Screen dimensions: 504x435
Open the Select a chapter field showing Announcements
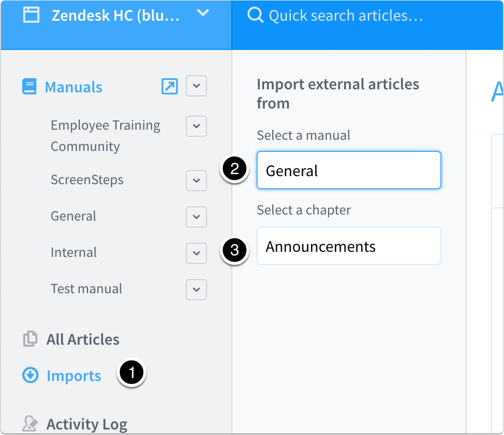coord(349,246)
